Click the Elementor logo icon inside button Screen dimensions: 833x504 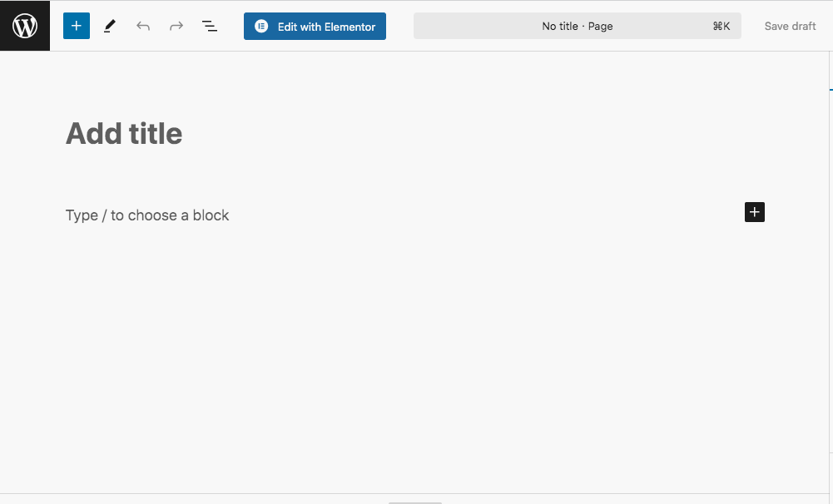[261, 27]
